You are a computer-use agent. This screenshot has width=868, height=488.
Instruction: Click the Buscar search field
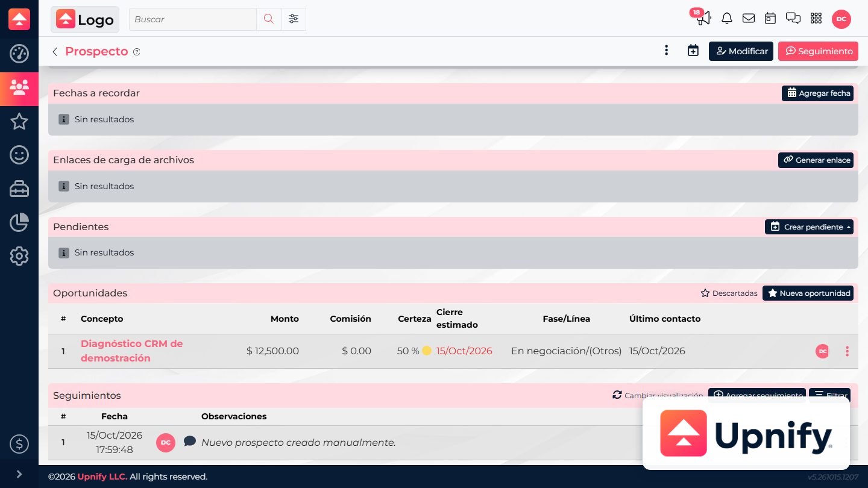[193, 19]
